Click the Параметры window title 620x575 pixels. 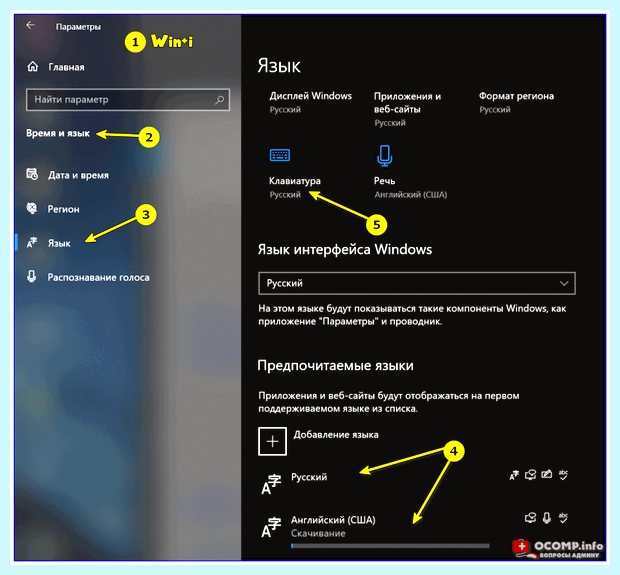(78, 26)
